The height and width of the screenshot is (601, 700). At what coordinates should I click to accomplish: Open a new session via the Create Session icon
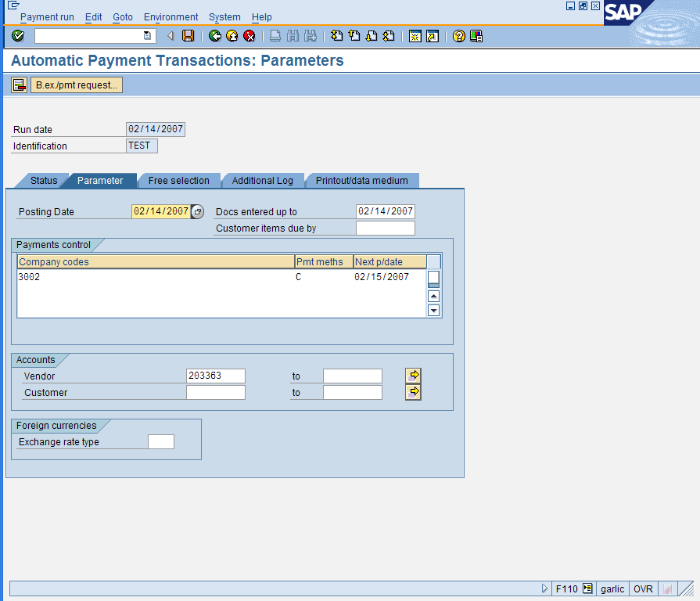click(415, 36)
